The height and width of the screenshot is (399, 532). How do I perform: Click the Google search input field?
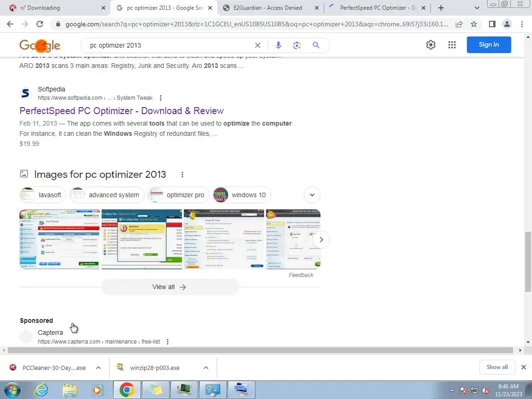169,45
